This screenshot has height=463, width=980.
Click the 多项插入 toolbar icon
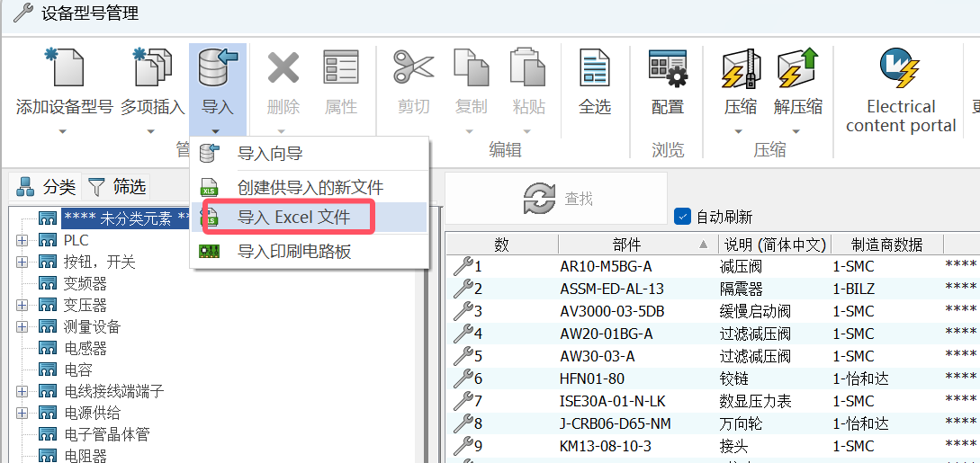tap(152, 69)
